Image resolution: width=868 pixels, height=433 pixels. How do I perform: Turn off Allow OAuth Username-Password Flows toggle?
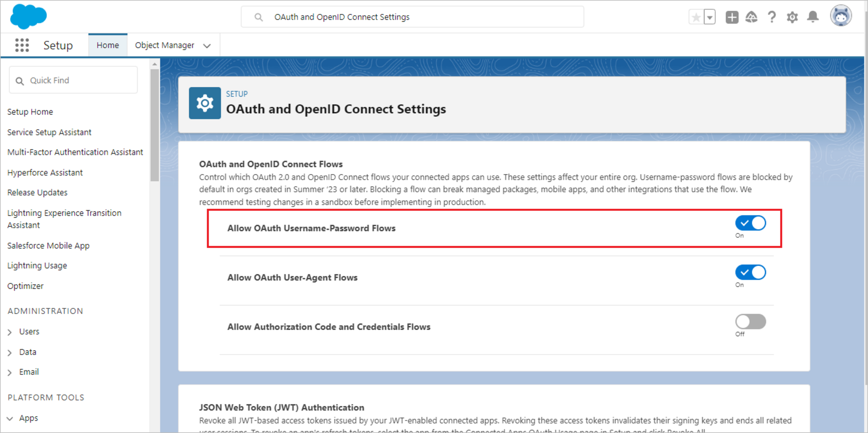[x=750, y=223]
